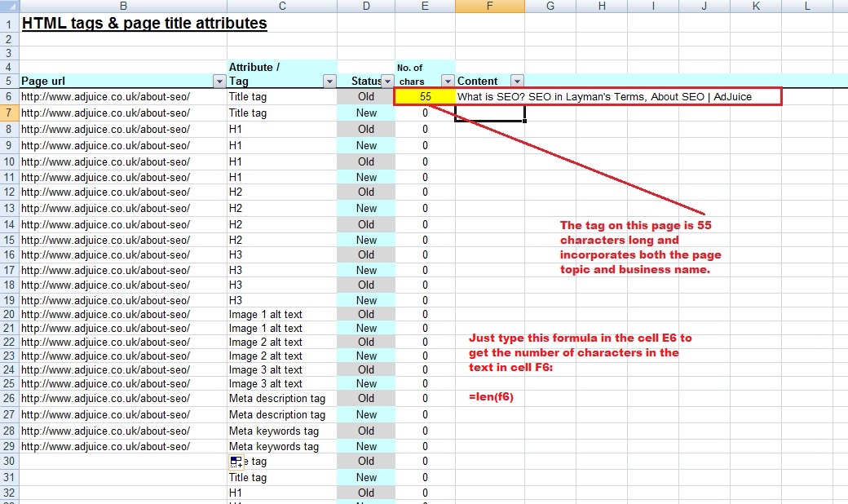Open the Status column filter dropdown
Image resolution: width=848 pixels, height=504 pixels.
[386, 81]
